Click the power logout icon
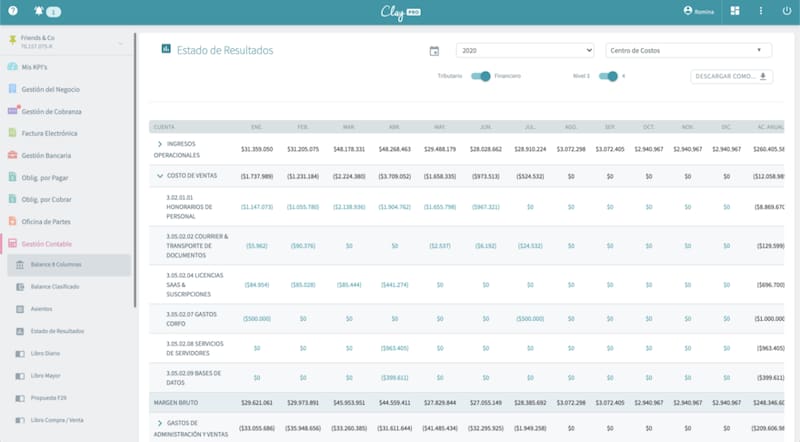 (x=786, y=11)
